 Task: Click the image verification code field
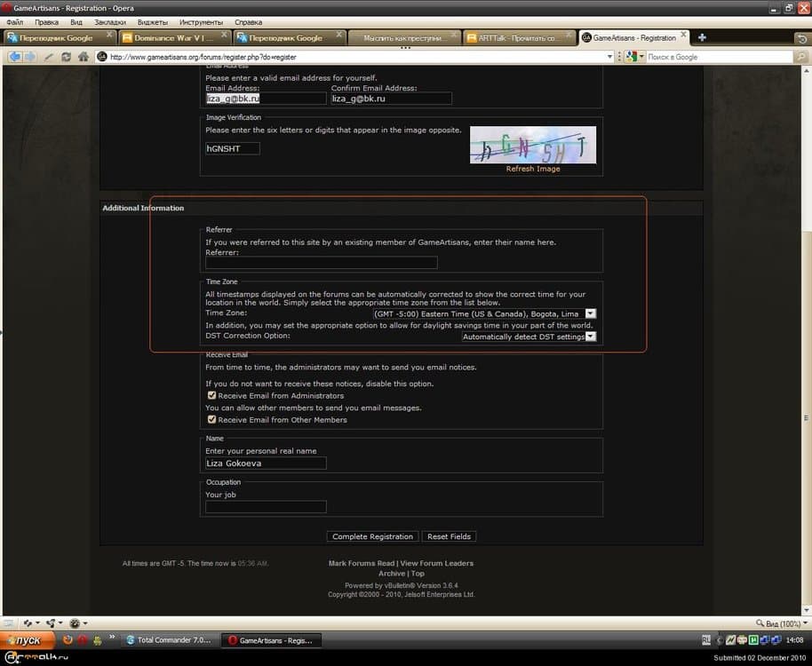coord(233,148)
